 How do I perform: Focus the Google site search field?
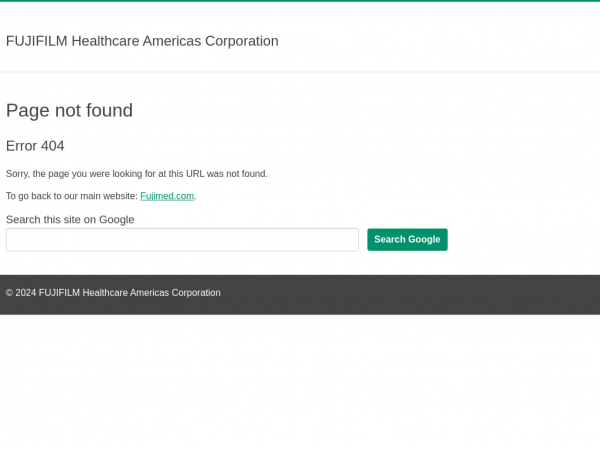point(182,240)
